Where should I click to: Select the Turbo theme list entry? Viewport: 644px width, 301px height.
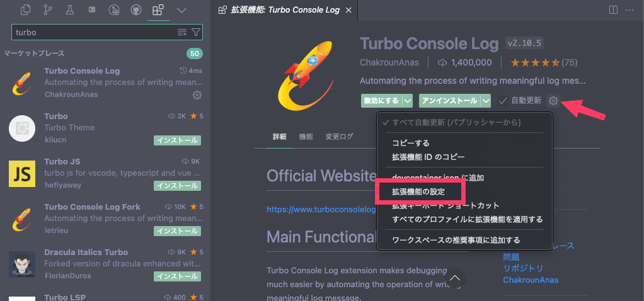click(x=105, y=128)
